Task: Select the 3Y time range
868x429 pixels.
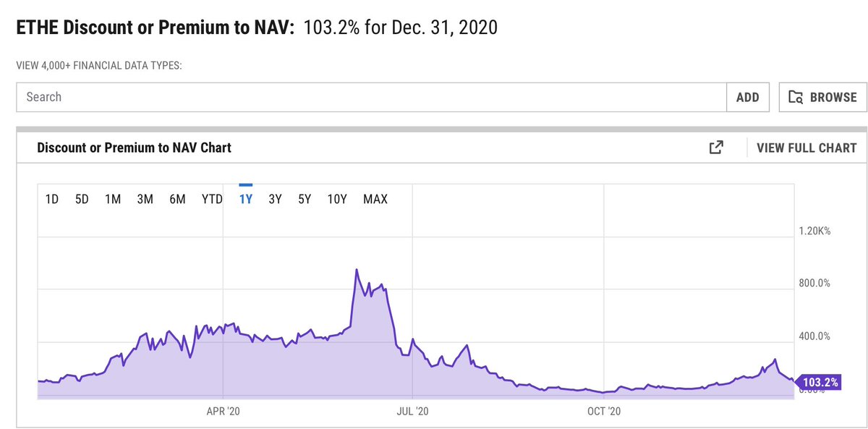Action: point(274,198)
